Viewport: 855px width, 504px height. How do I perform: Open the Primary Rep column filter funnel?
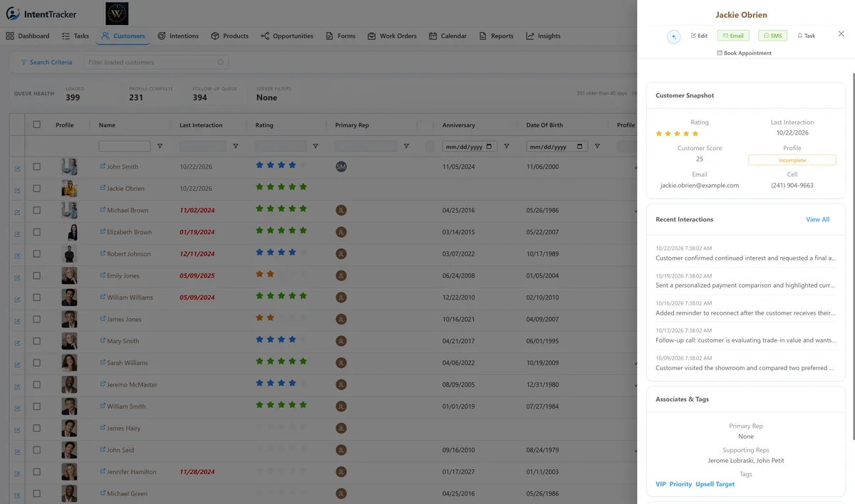click(x=406, y=146)
